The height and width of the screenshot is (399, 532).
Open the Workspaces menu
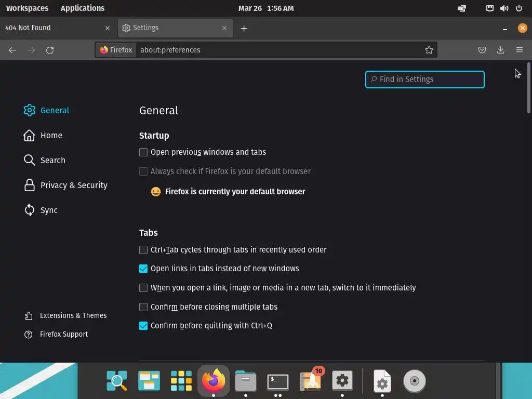[27, 8]
